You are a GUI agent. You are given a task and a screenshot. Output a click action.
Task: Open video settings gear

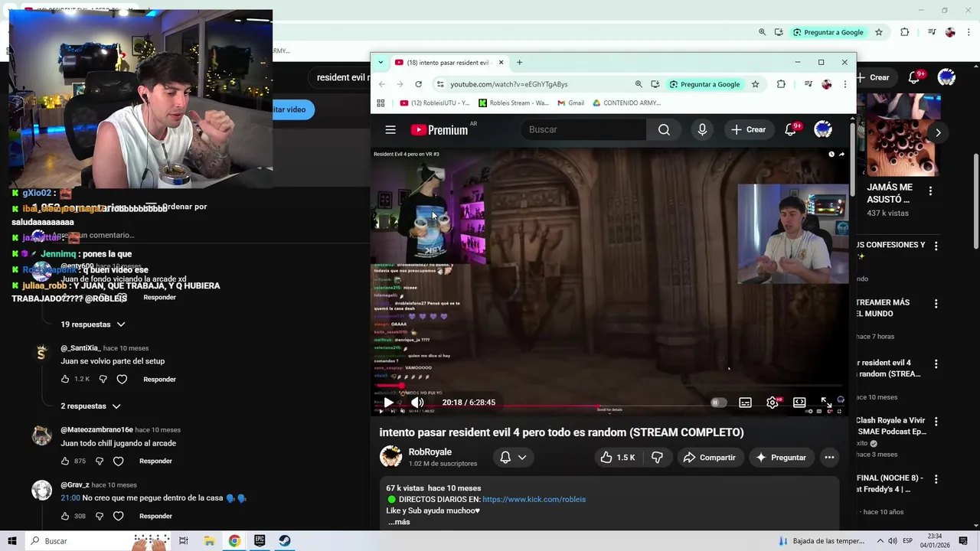click(773, 403)
